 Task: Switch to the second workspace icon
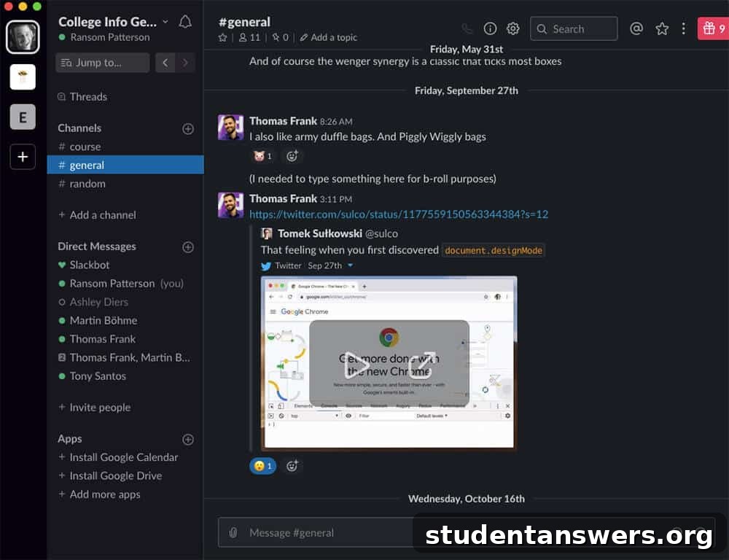point(23,77)
